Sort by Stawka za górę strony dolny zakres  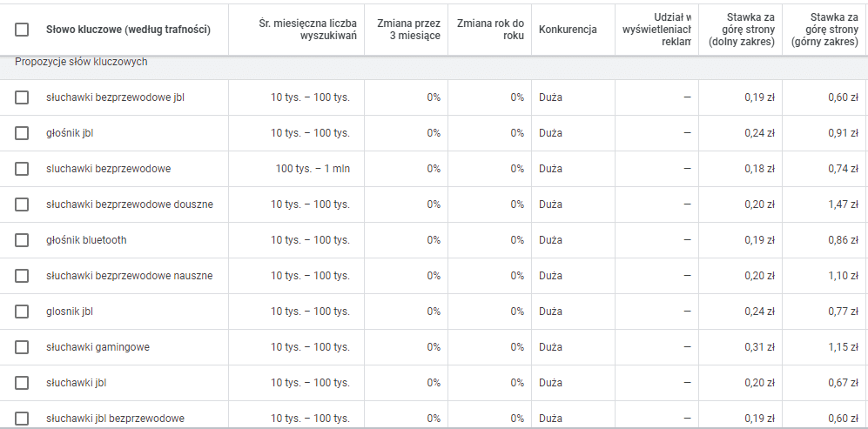[x=742, y=30]
